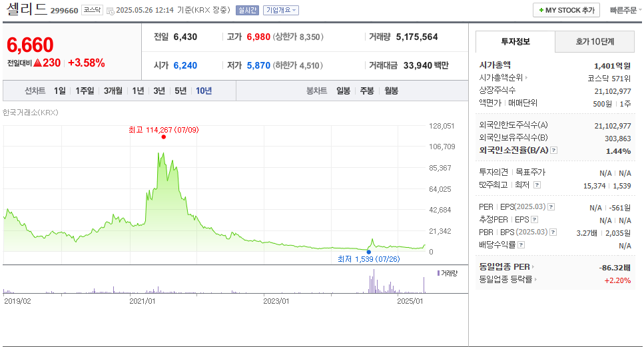Click the 전일 value 6,430
The height and width of the screenshot is (347, 644).
coord(185,37)
